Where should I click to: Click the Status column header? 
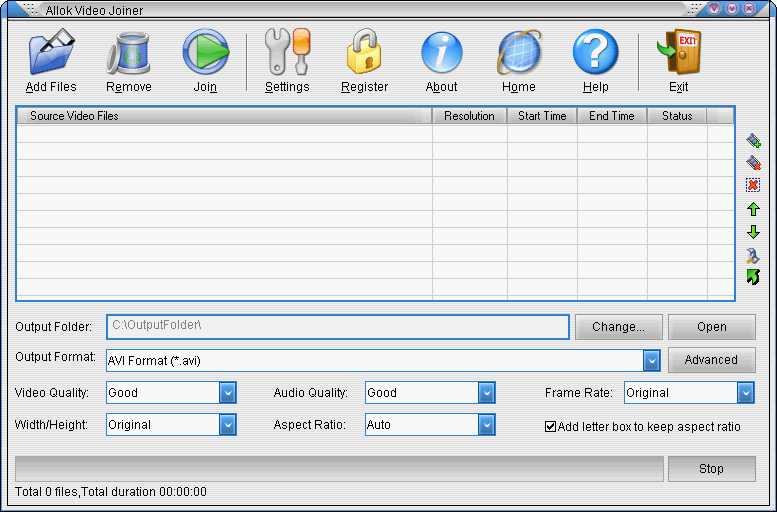pyautogui.click(x=677, y=116)
